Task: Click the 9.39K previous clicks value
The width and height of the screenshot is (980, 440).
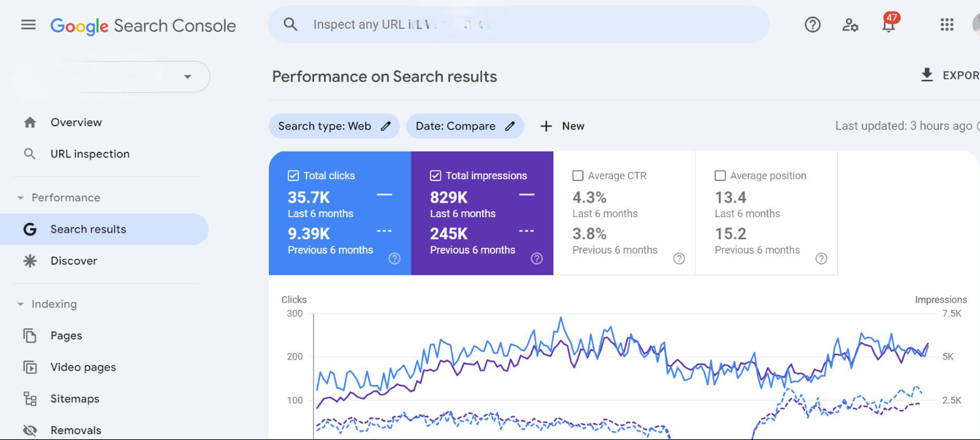Action: 309,233
